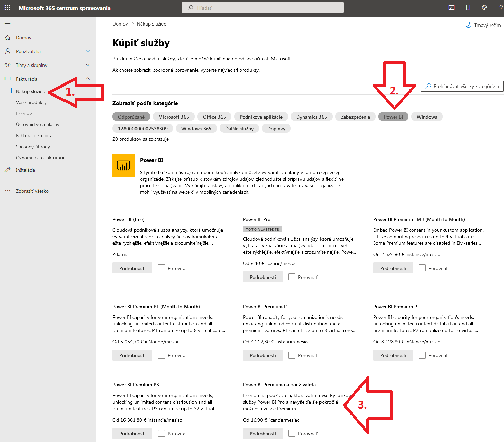This screenshot has width=504, height=442.
Task: Tick Porovnať for Power BI Premium EM3
Action: click(422, 268)
